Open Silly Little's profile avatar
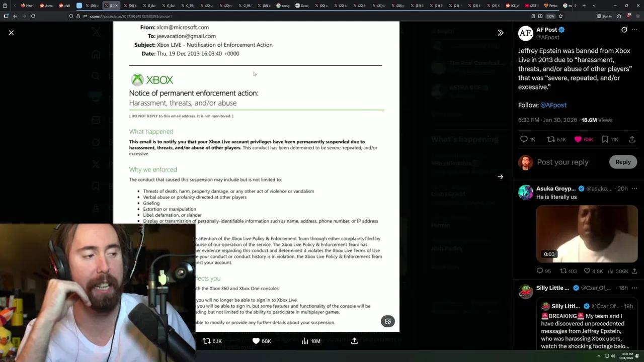The image size is (644, 362). click(x=526, y=292)
